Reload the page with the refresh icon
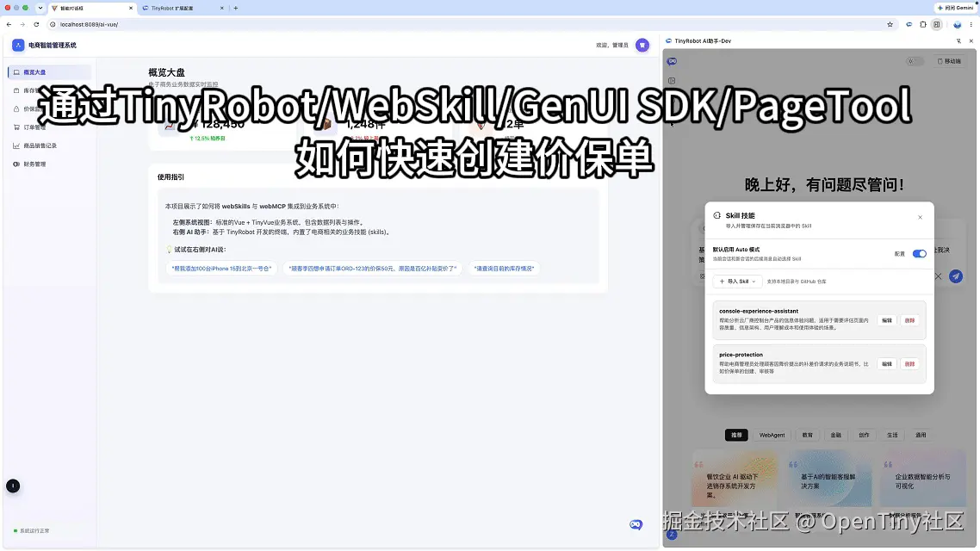 click(x=36, y=24)
